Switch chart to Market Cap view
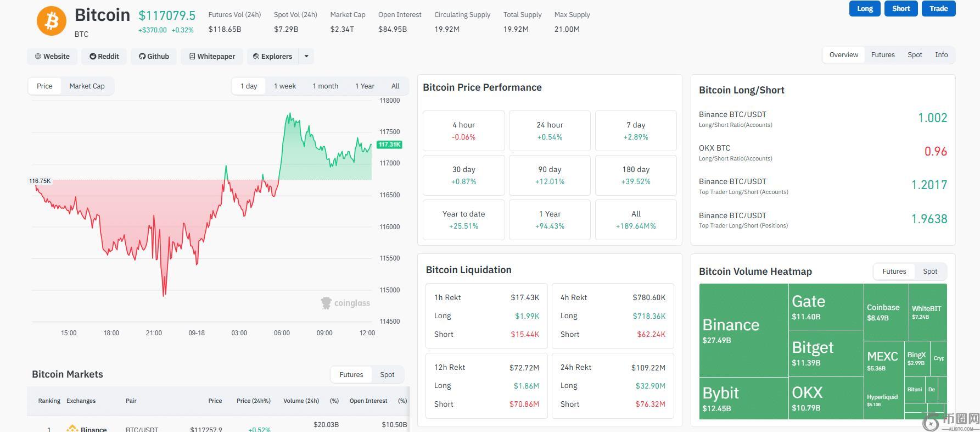The height and width of the screenshot is (432, 980). point(87,86)
